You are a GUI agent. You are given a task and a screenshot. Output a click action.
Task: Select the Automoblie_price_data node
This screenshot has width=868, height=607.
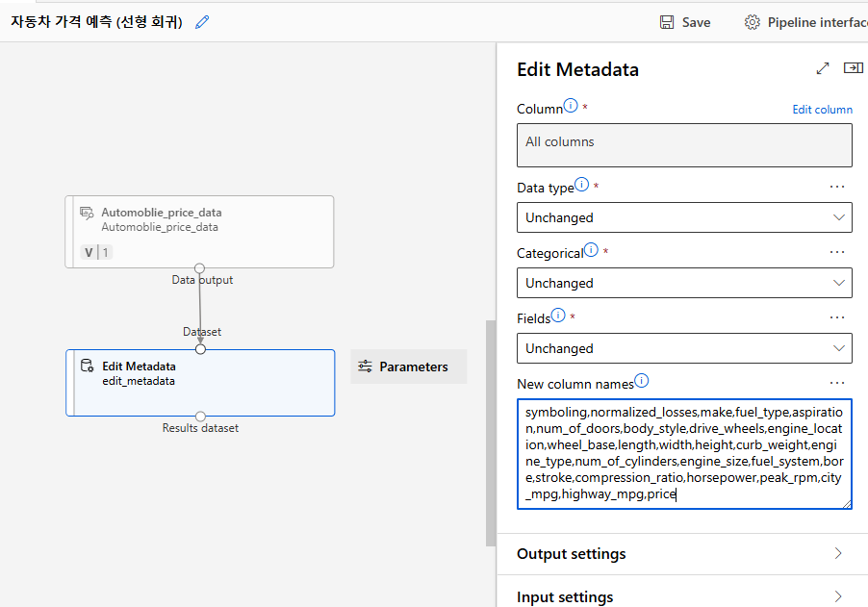pyautogui.click(x=199, y=232)
